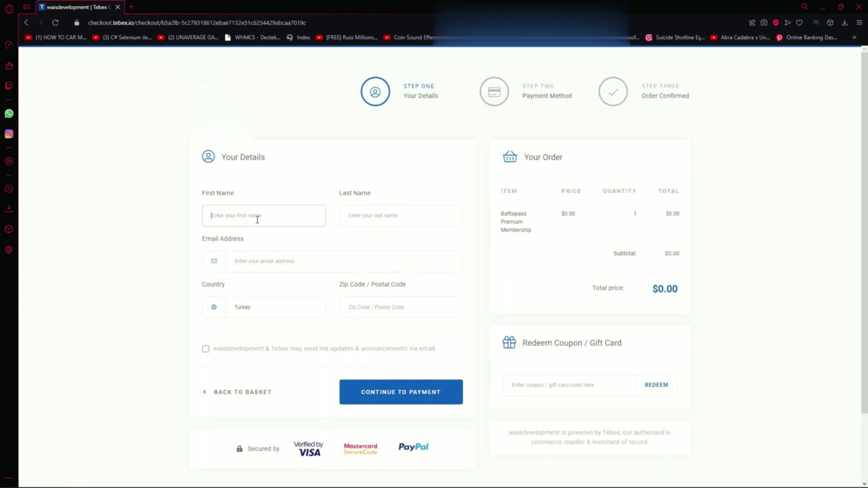
Task: Open Suicide Shotline bookmark
Action: pos(675,38)
